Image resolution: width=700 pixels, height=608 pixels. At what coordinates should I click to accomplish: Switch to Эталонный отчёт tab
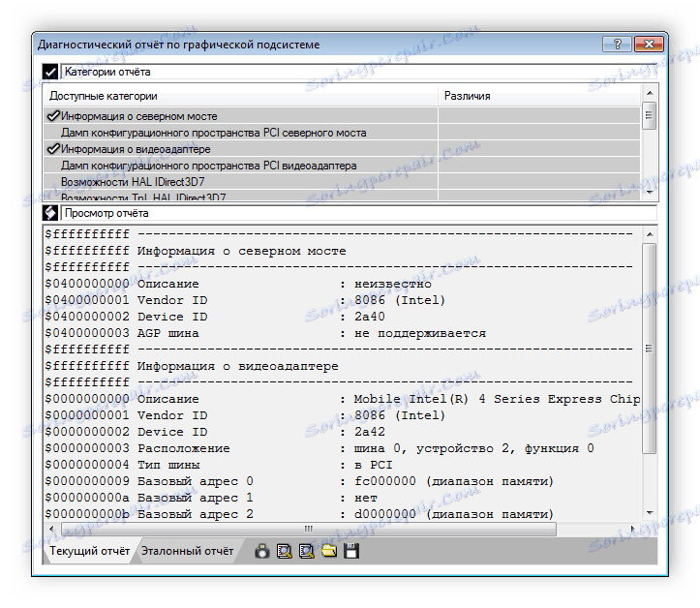point(188,551)
